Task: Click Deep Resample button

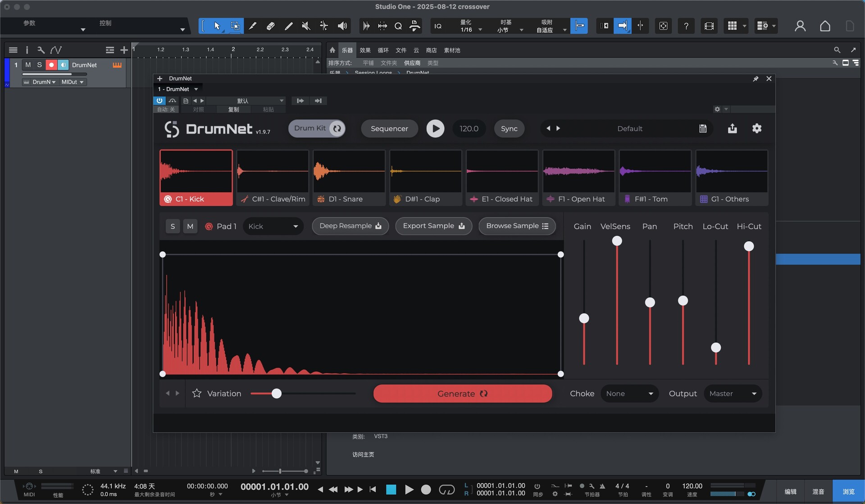Action: coord(350,226)
